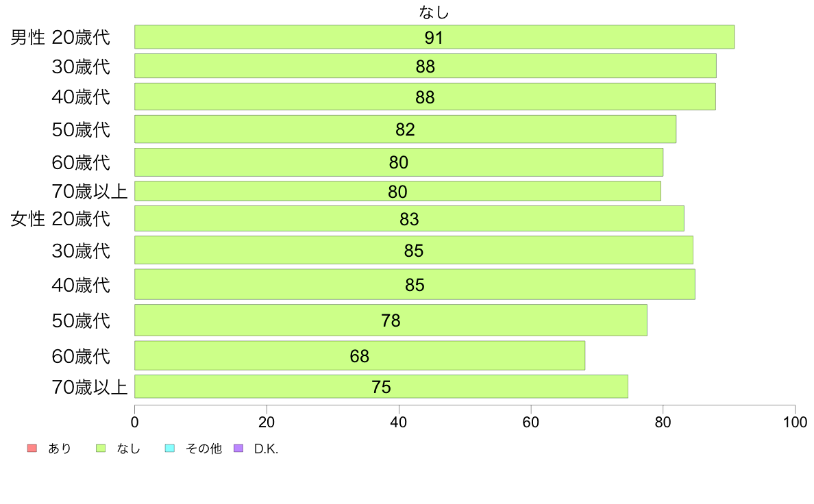
Task: Select the 女性 50歳代 bar showing 78
Action: [x=391, y=320]
